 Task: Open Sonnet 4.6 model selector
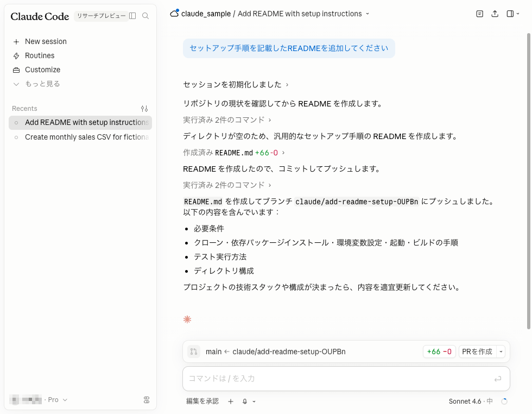click(x=471, y=402)
